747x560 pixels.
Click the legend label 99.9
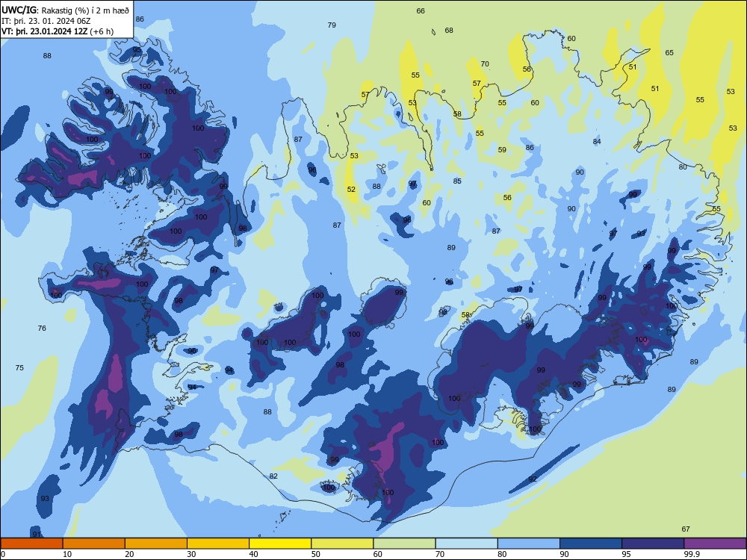click(x=692, y=554)
